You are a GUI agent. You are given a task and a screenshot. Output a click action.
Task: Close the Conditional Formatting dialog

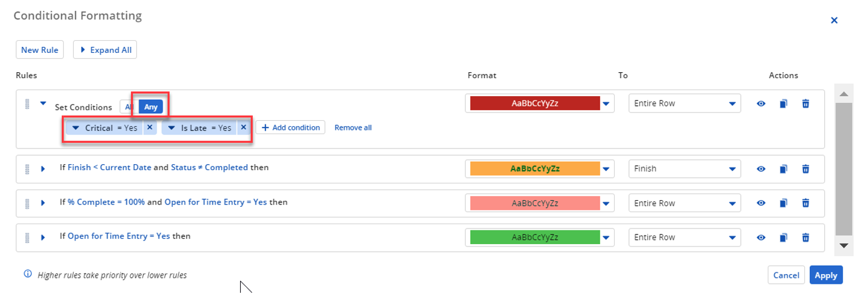point(834,20)
